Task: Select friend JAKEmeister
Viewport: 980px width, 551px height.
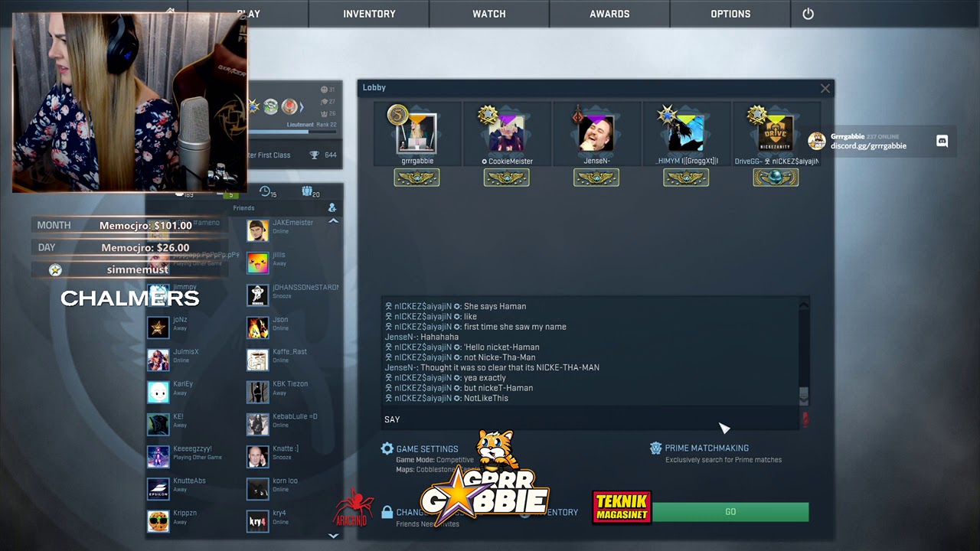Action: pyautogui.click(x=292, y=230)
